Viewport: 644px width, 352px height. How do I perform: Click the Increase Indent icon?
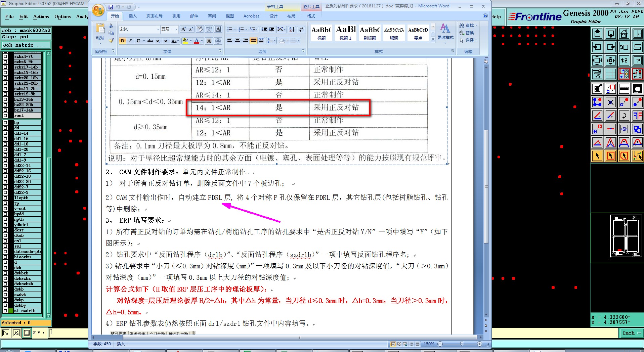pos(272,30)
